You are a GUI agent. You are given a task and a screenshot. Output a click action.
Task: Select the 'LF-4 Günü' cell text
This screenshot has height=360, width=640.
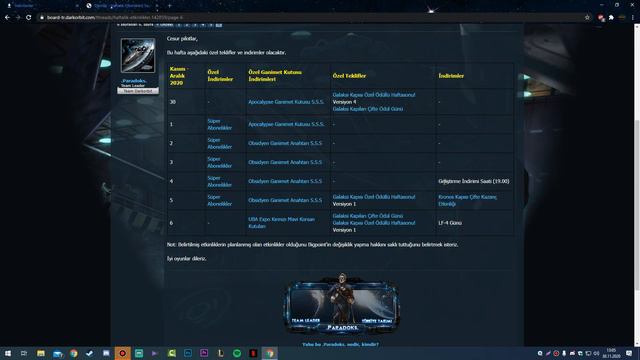[450, 223]
